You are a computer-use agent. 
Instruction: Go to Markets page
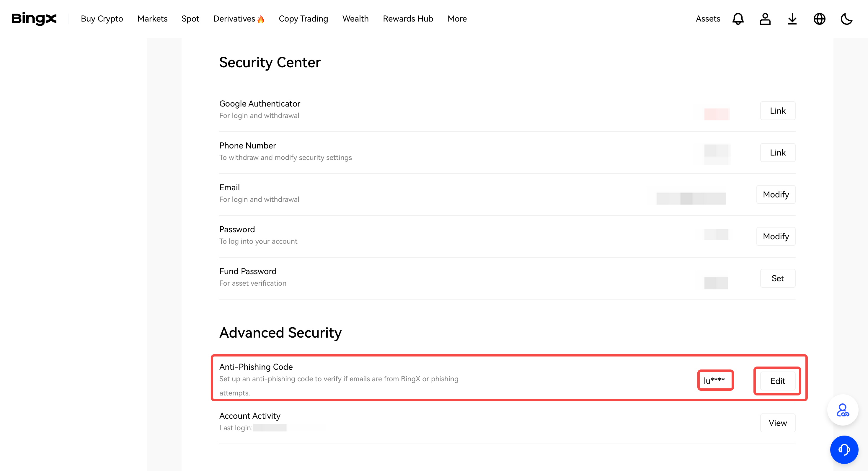(152, 19)
